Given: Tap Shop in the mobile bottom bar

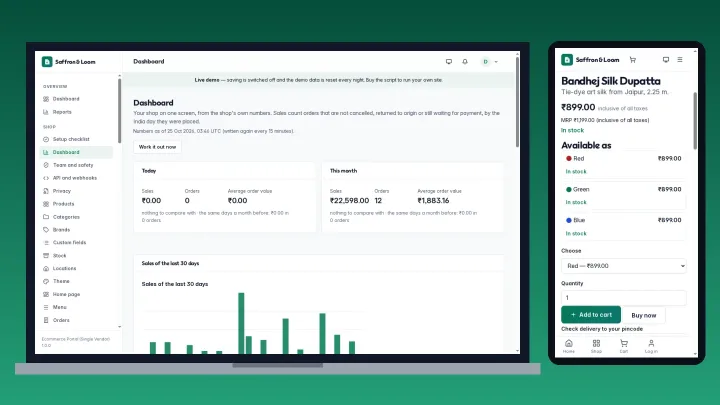Looking at the screenshot, I should click(596, 346).
